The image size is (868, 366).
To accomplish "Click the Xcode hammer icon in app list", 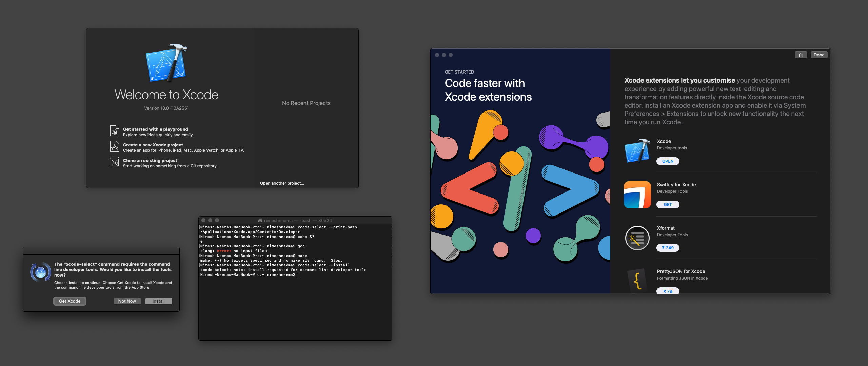I will click(637, 151).
